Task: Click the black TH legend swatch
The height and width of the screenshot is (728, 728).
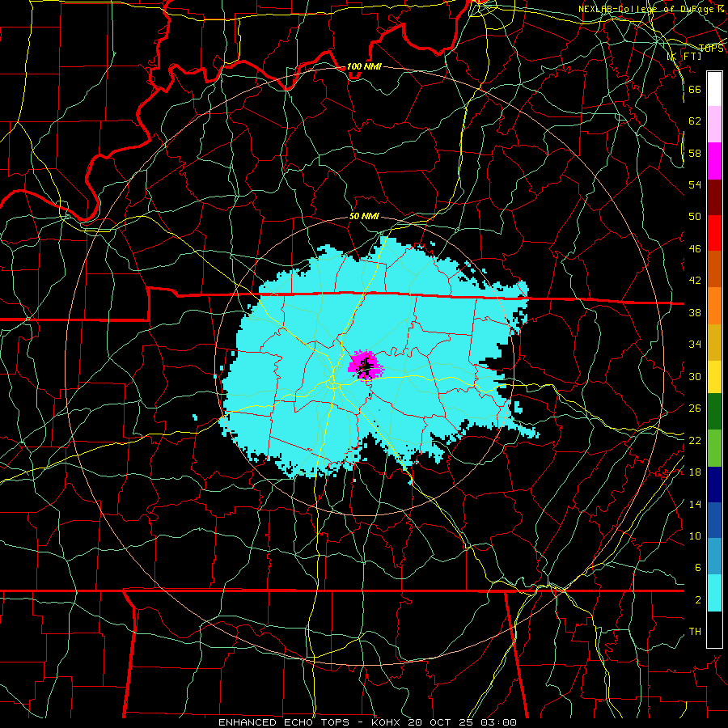Action: pos(714,629)
